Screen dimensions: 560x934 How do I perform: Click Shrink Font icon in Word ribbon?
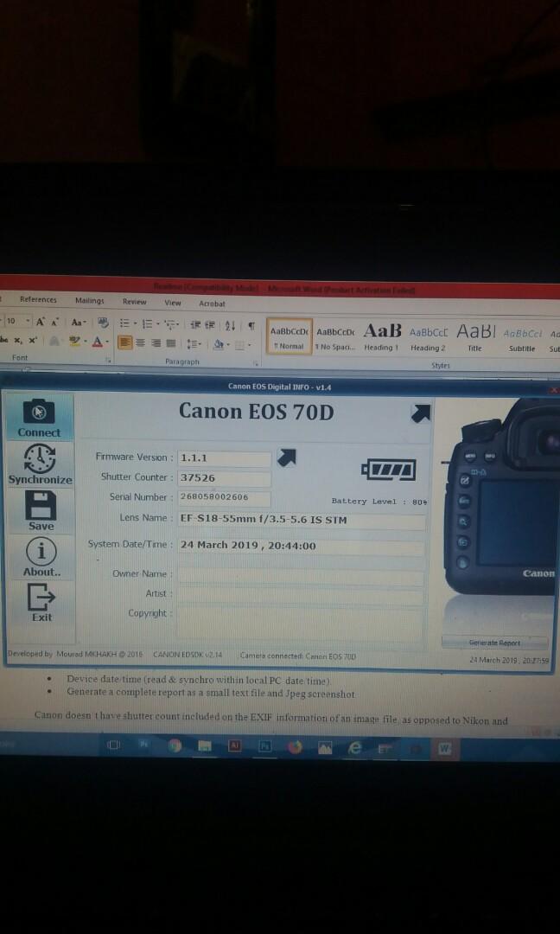click(x=54, y=323)
